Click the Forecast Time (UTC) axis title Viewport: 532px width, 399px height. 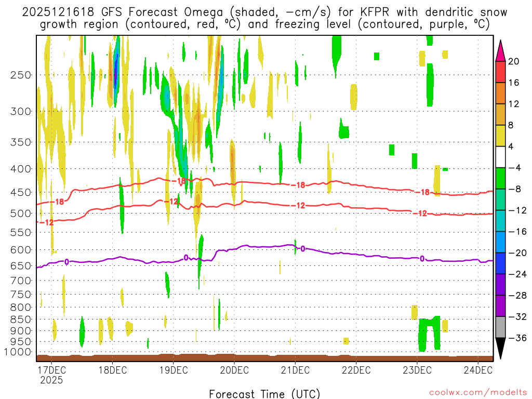click(264, 394)
